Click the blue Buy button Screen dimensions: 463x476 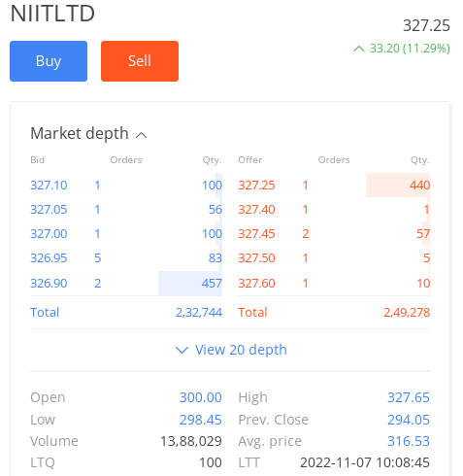49,61
